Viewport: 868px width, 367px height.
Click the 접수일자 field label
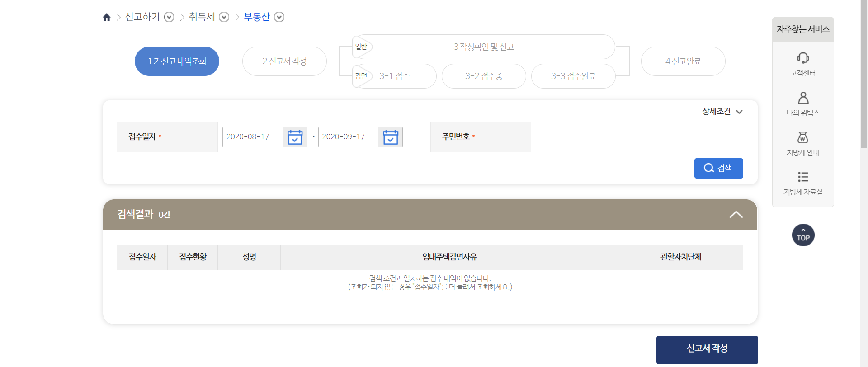pyautogui.click(x=142, y=136)
